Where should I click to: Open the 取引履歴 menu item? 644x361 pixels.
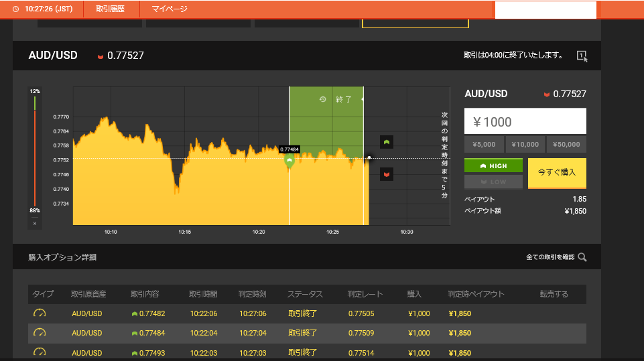pyautogui.click(x=111, y=9)
